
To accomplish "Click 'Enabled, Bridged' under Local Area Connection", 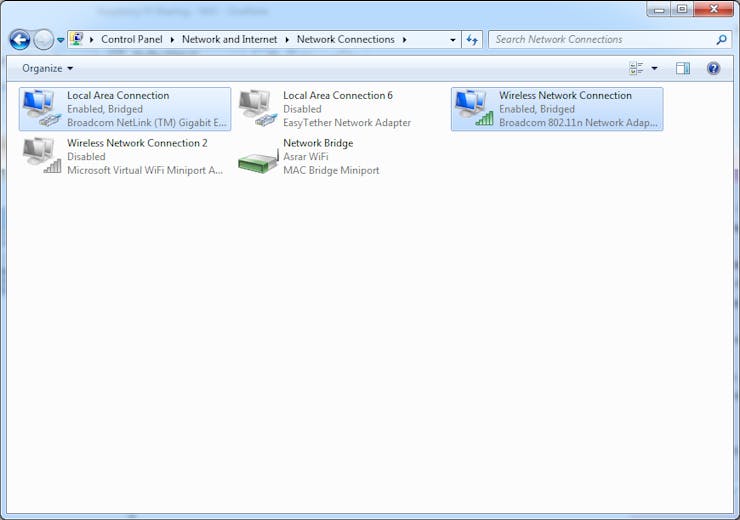I will pyautogui.click(x=105, y=109).
